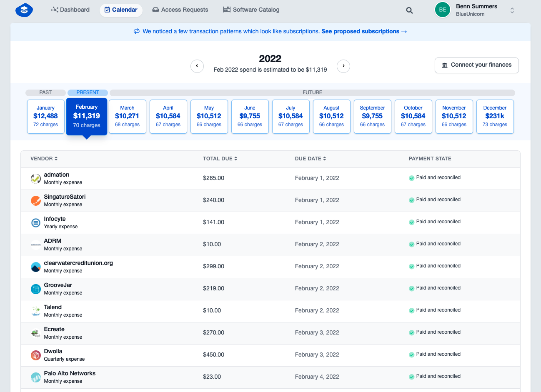Go to Access Requests tab
This screenshot has height=392, width=541.
180,10
